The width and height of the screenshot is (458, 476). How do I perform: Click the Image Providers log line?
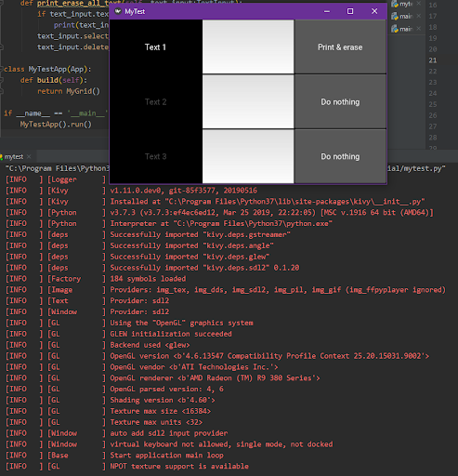(x=226, y=290)
